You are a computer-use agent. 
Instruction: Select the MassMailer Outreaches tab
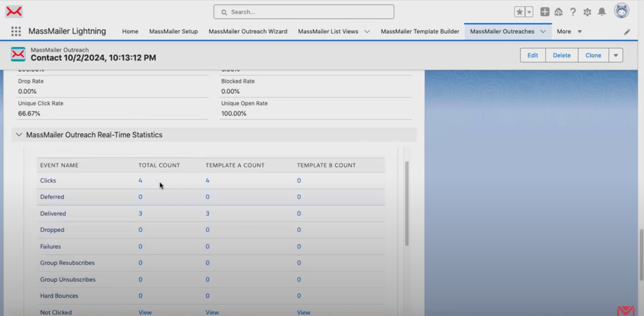tap(502, 31)
